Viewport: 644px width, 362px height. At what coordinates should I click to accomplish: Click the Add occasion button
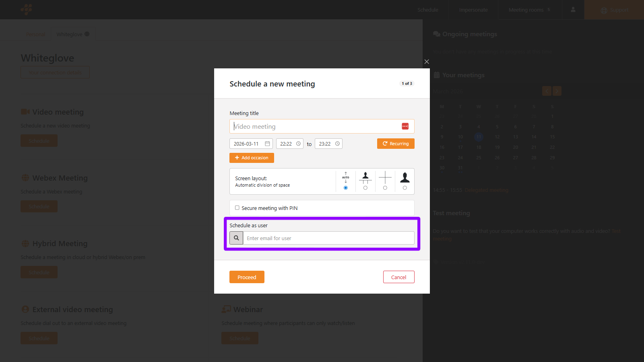coord(252,158)
